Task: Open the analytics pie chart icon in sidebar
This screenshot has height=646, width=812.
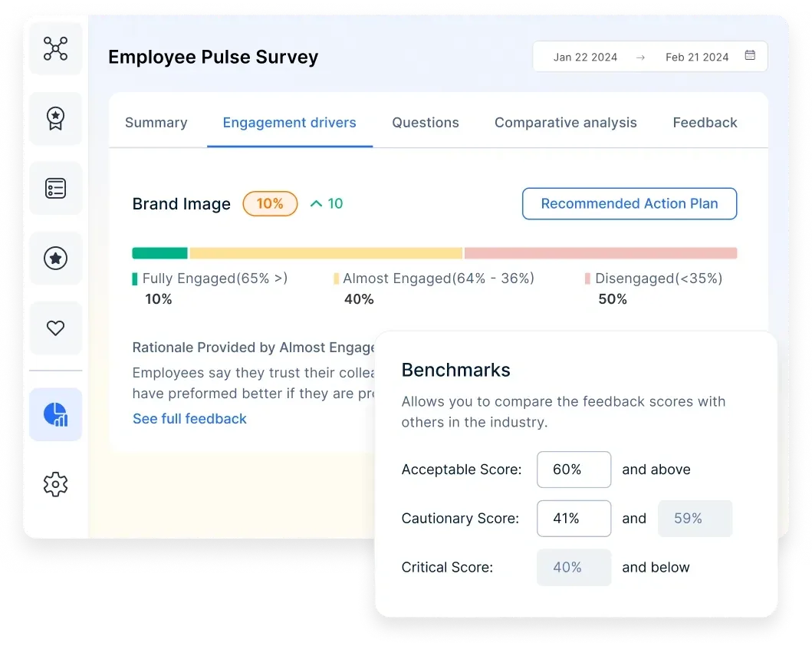Action: coord(55,414)
